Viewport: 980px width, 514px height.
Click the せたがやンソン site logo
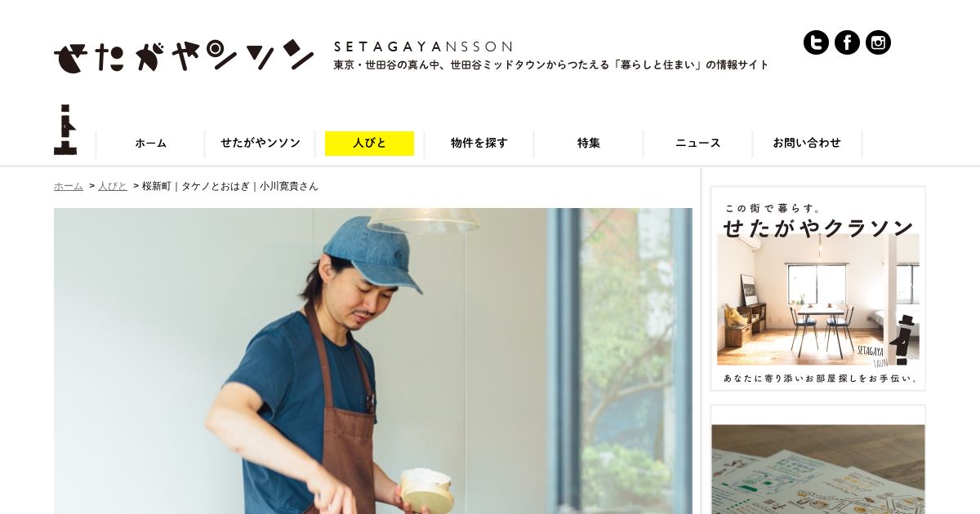[x=184, y=55]
